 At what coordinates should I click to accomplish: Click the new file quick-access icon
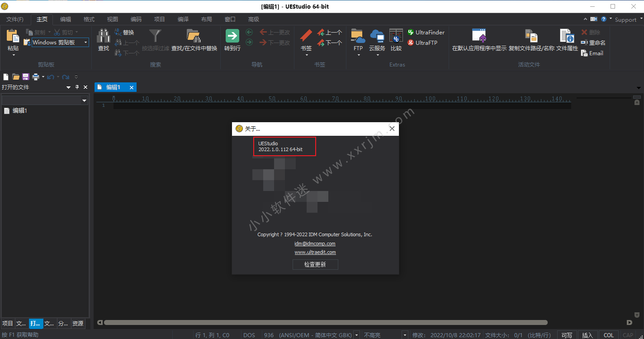6,77
